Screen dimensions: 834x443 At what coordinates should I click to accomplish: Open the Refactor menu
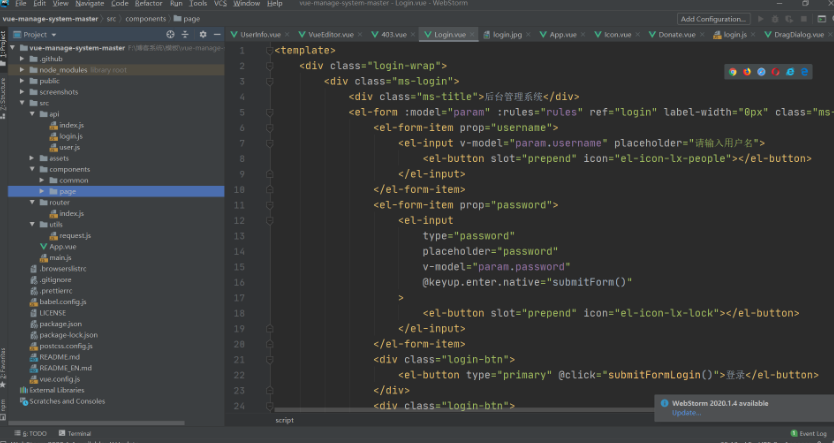point(148,3)
